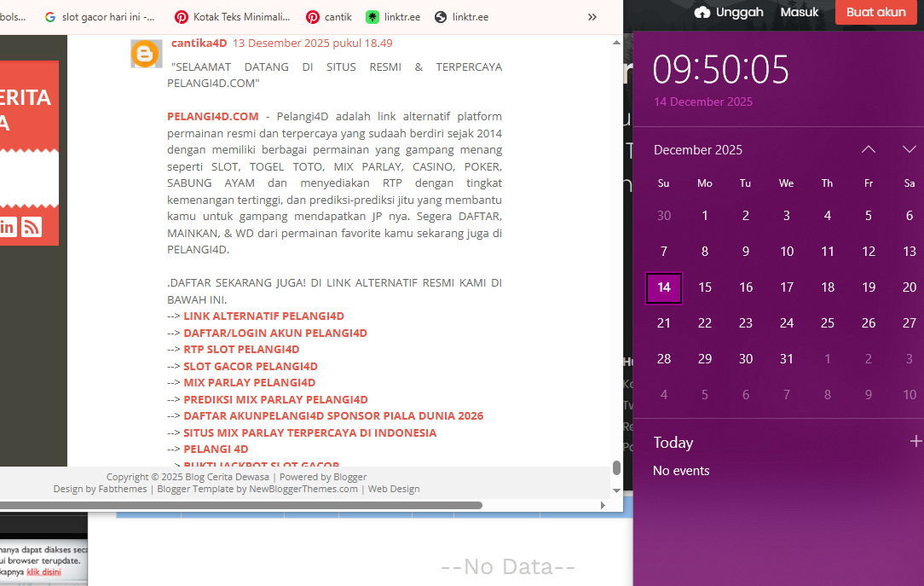924x586 pixels.
Task: Open the globe-icon linktr.ee bookmark
Action: click(461, 17)
